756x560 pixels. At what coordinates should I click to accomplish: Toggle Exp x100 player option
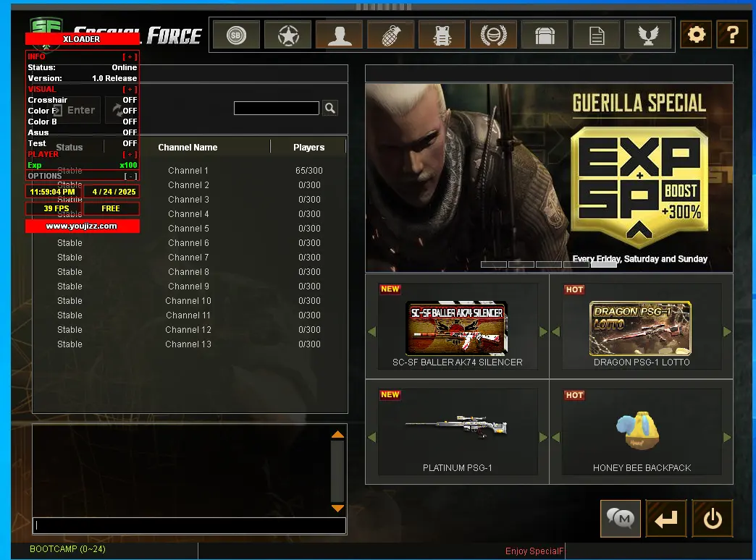83,165
